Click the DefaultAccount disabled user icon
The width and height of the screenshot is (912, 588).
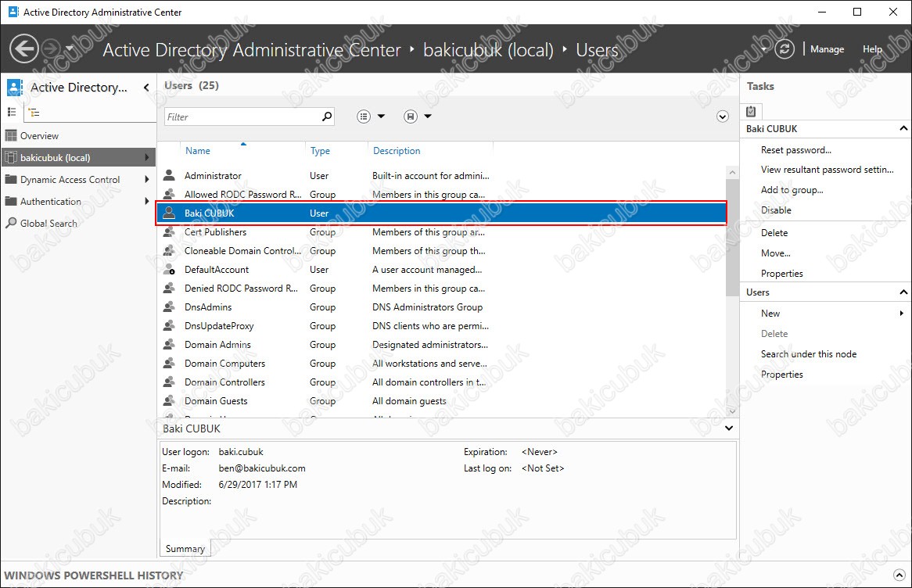(x=169, y=269)
